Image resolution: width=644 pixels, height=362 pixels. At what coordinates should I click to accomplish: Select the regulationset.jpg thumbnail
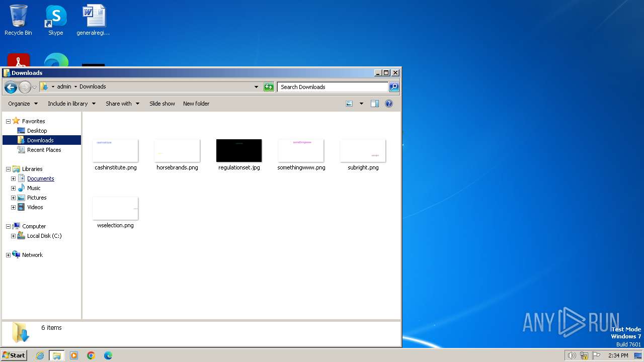point(239,150)
